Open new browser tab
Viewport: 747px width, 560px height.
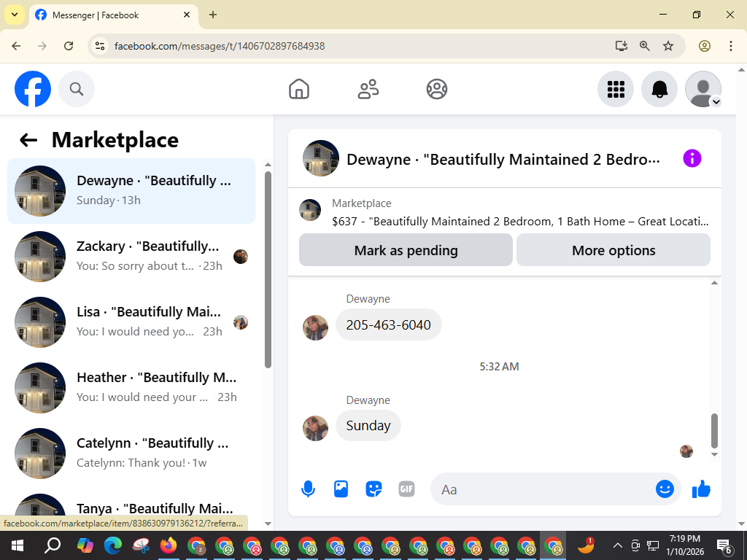coord(213,15)
